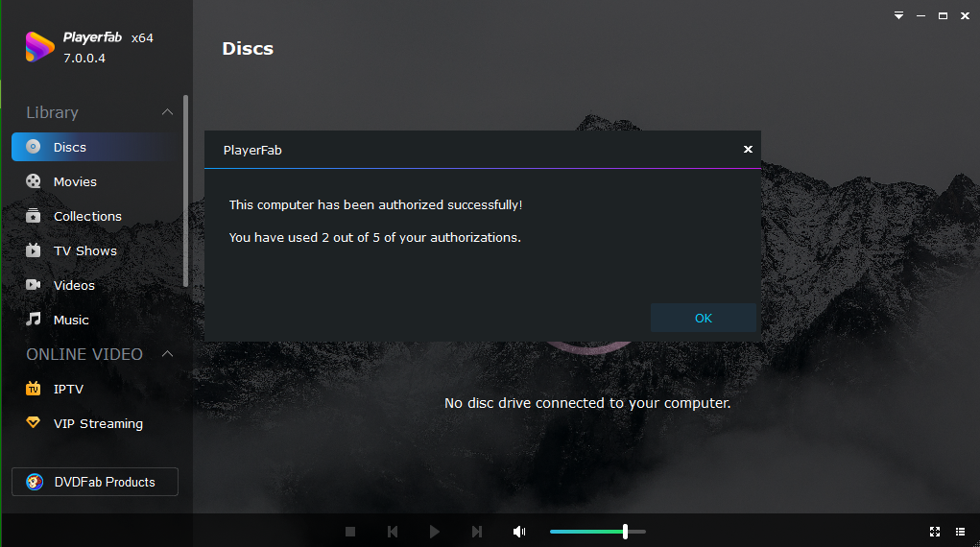Image resolution: width=980 pixels, height=547 pixels.
Task: Collapse the Library section chevron
Action: pyautogui.click(x=167, y=112)
